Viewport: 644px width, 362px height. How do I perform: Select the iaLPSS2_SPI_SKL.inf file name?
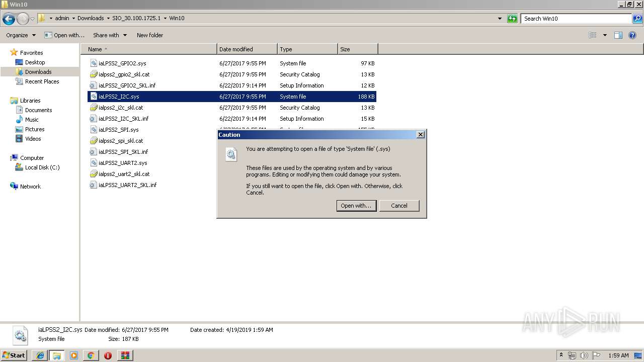123,152
